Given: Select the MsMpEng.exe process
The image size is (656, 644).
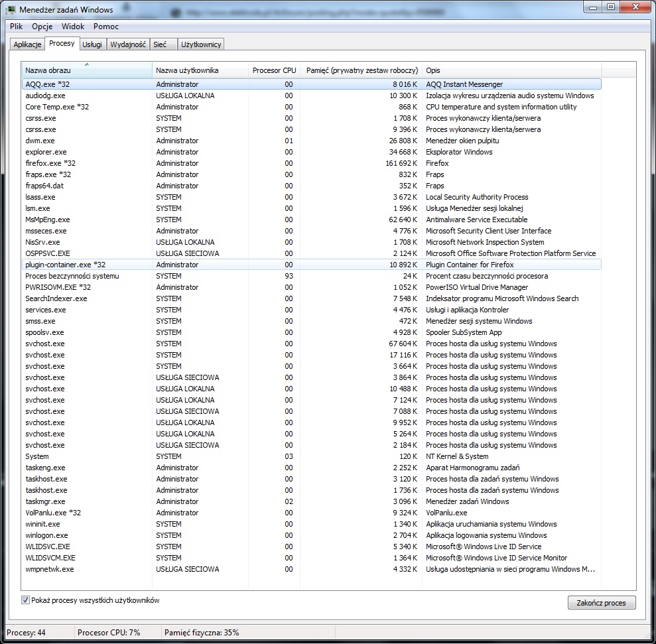Looking at the screenshot, I should tap(311, 220).
